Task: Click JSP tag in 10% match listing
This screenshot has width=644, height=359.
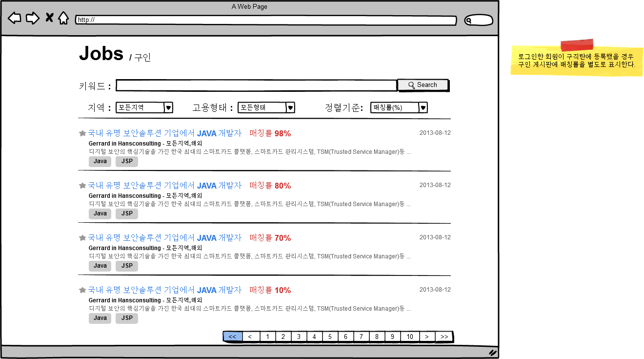Action: pos(127,318)
